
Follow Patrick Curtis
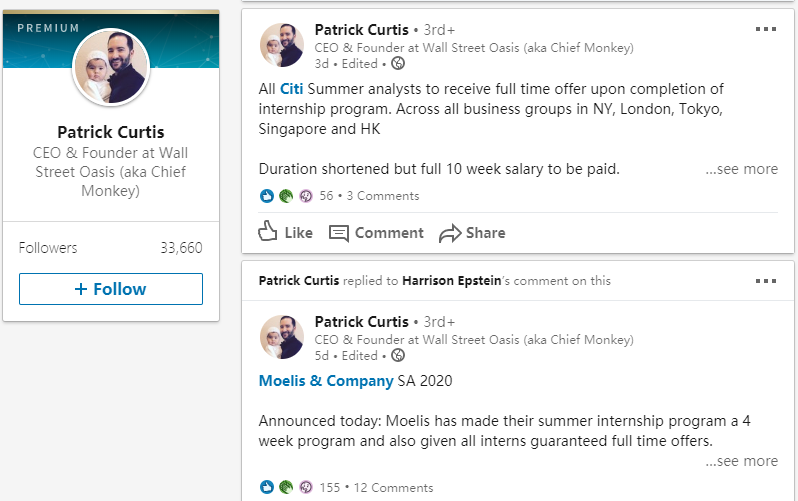pos(111,289)
